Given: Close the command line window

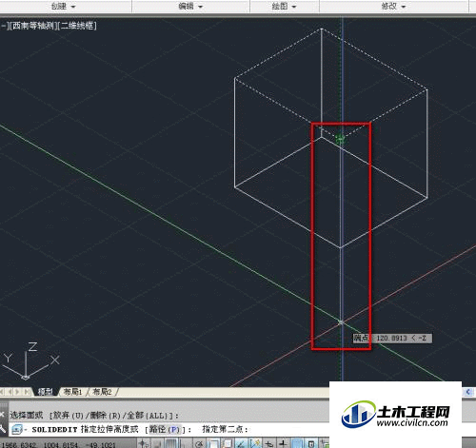Looking at the screenshot, I should click(x=3, y=414).
